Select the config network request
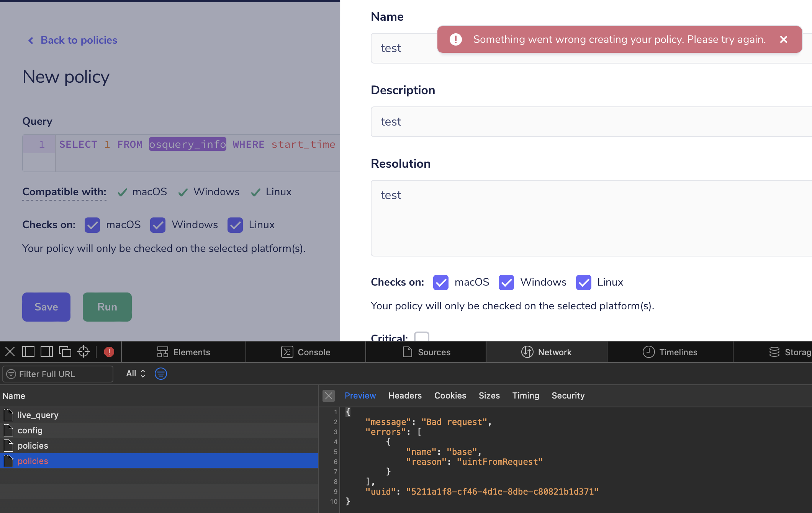The width and height of the screenshot is (812, 513). 159,430
